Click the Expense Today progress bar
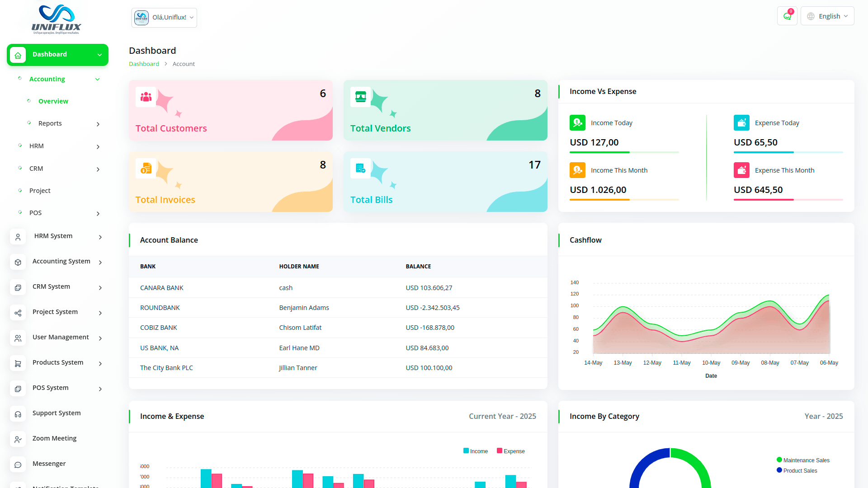This screenshot has height=488, width=868. click(788, 152)
